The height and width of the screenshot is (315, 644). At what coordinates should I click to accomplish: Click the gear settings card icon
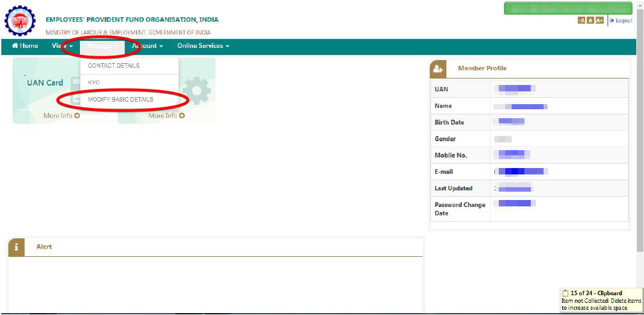click(196, 90)
